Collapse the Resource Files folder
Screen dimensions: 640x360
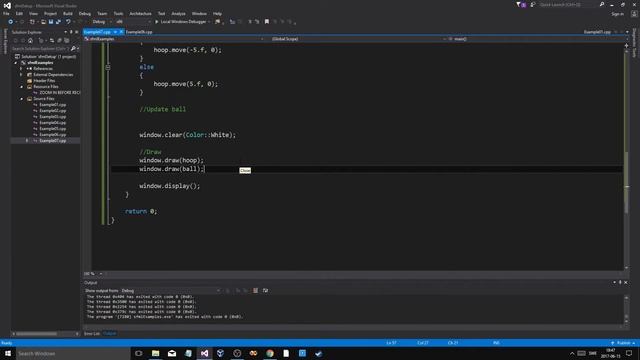[x=21, y=87]
